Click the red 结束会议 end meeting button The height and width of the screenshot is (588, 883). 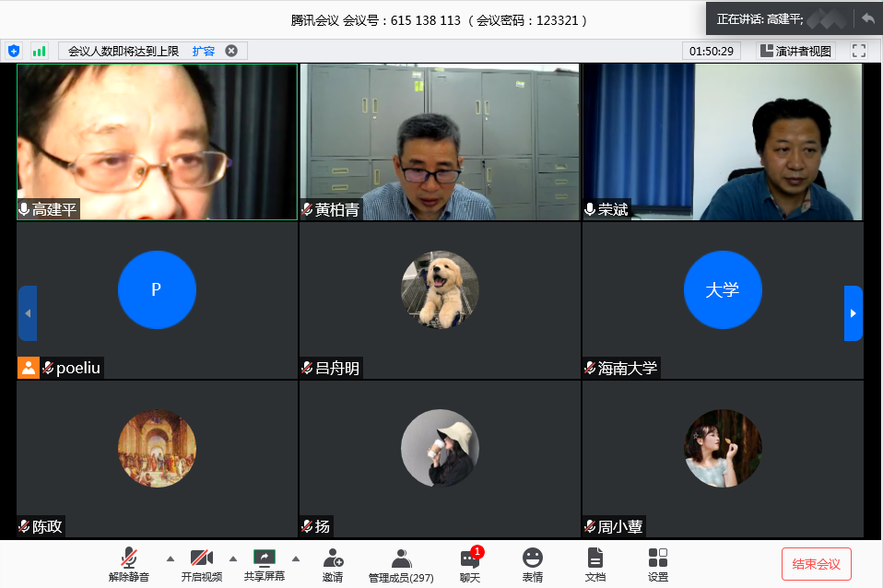(x=816, y=563)
